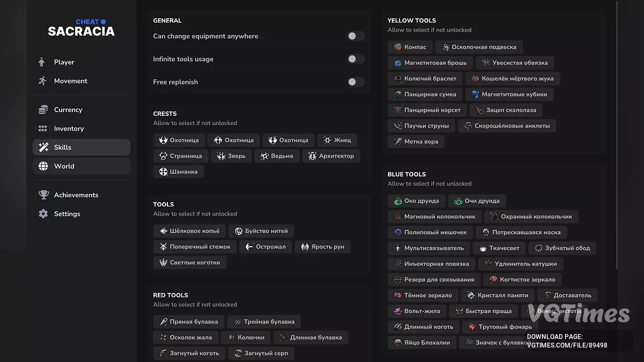Click the Achievements trophy icon
The image size is (644, 362).
coord(43,195)
